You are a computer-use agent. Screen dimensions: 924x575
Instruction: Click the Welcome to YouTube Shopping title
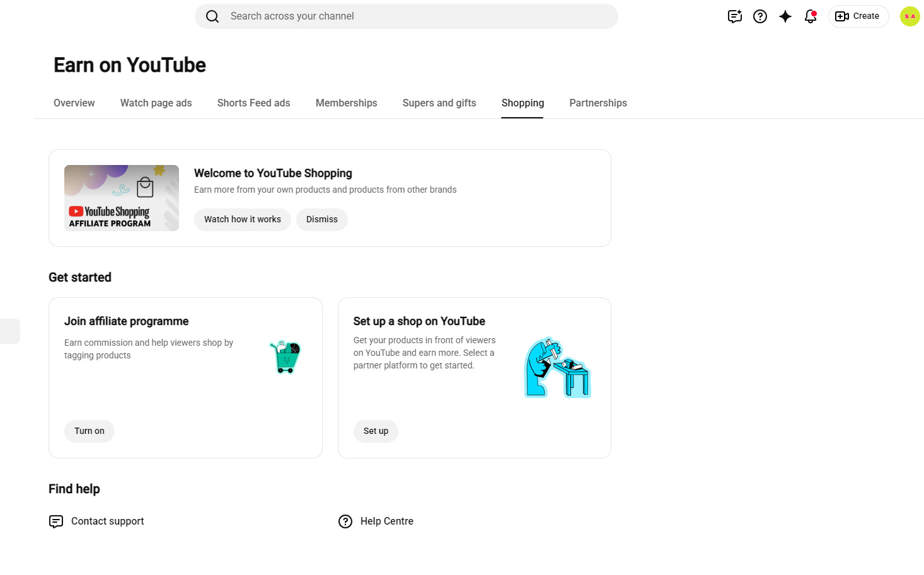273,173
